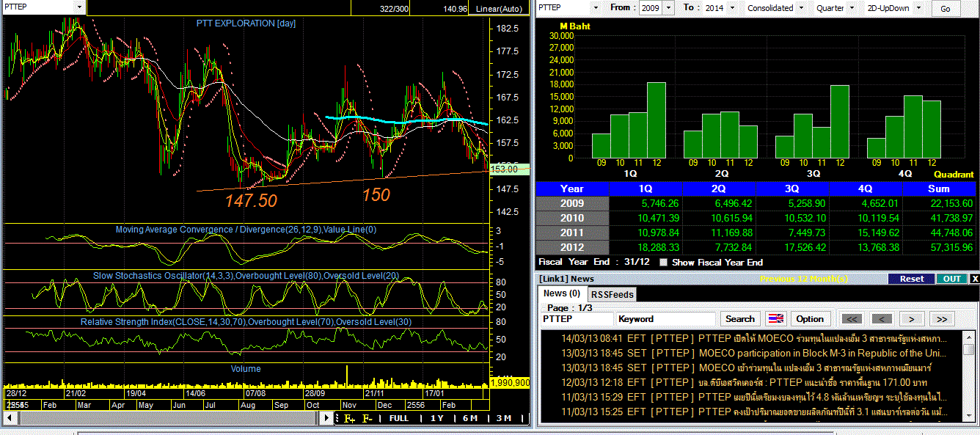Select the News (0) tab

[562, 293]
